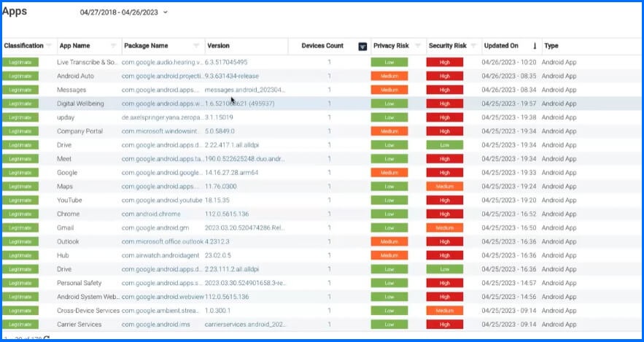
Task: Select the Cross-Device Services app name
Action: point(88,311)
